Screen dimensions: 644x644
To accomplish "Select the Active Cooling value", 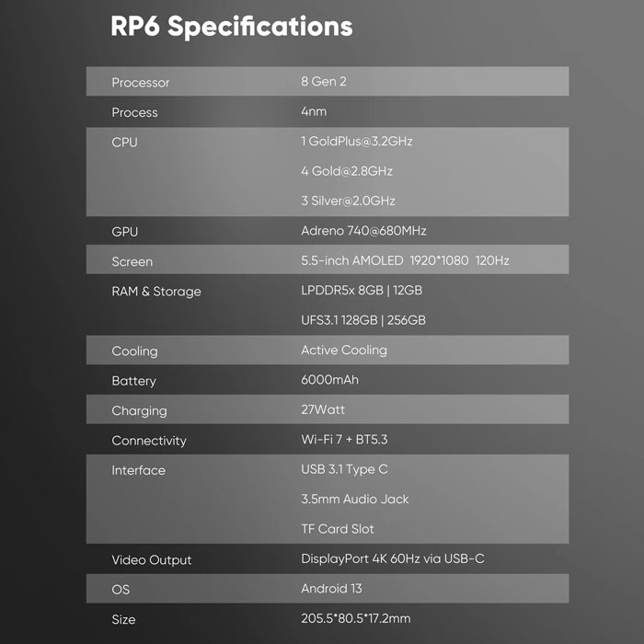I will tap(344, 351).
